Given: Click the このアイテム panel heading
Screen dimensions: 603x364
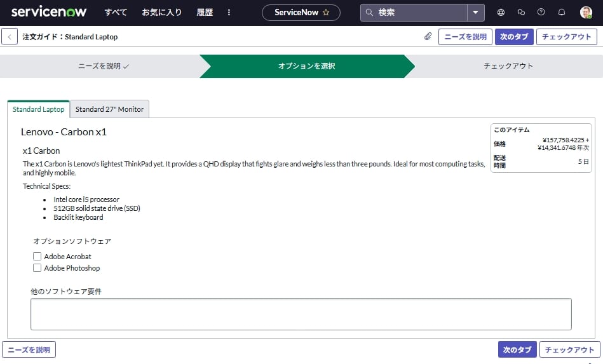Looking at the screenshot, I should (512, 130).
